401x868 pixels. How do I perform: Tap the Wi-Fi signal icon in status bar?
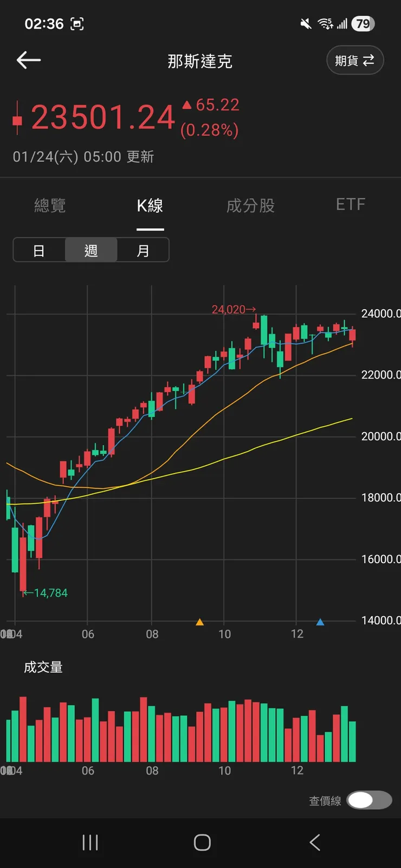(x=325, y=24)
